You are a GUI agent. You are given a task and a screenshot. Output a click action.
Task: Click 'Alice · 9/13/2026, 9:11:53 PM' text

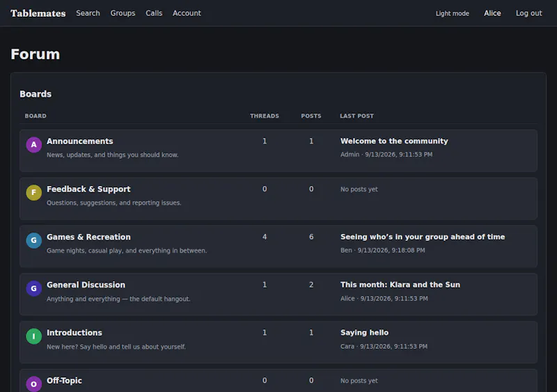tap(384, 299)
